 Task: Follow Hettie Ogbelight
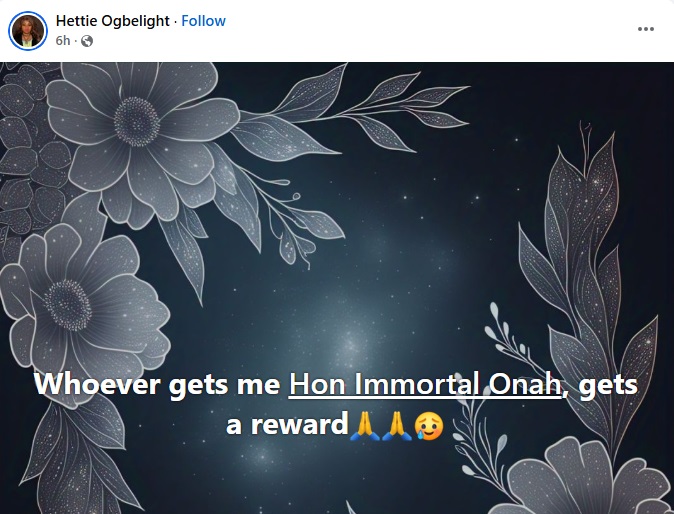point(203,21)
